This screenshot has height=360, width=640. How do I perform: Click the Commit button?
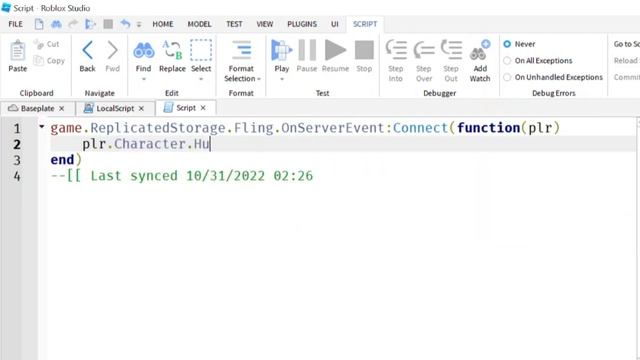coord(627,77)
